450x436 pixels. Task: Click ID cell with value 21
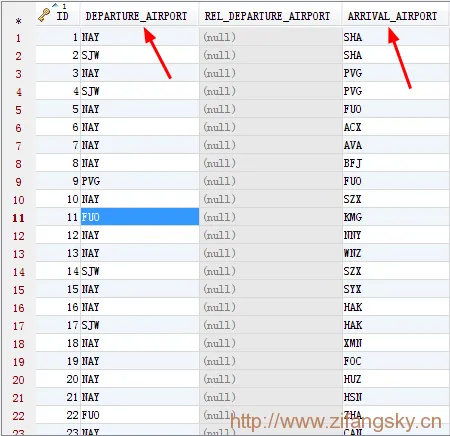pos(58,397)
